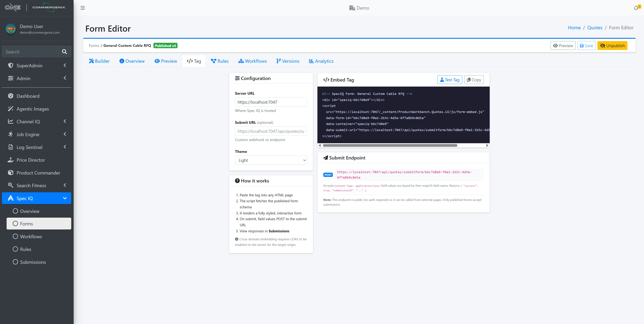This screenshot has width=644, height=324.
Task: Click the chevron after Forms in breadcrumb
Action: pyautogui.click(x=101, y=46)
